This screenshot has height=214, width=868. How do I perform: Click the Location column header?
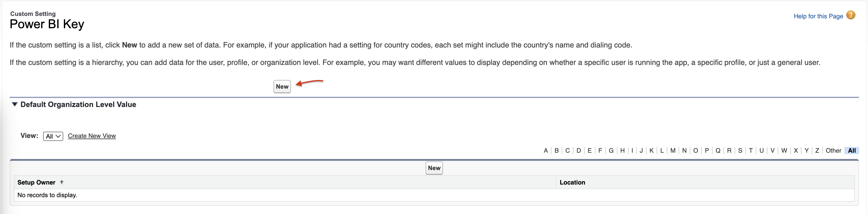coord(572,182)
